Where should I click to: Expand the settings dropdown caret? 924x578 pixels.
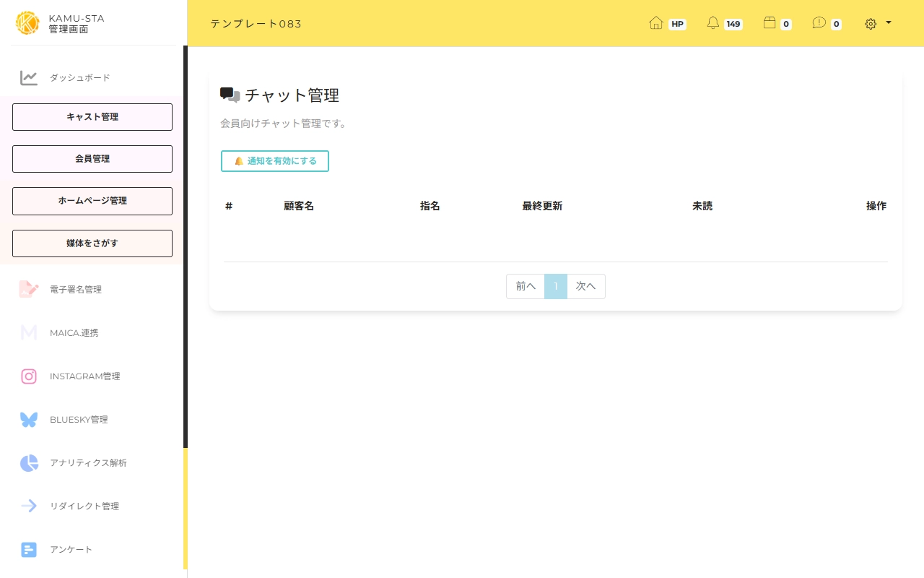(889, 22)
